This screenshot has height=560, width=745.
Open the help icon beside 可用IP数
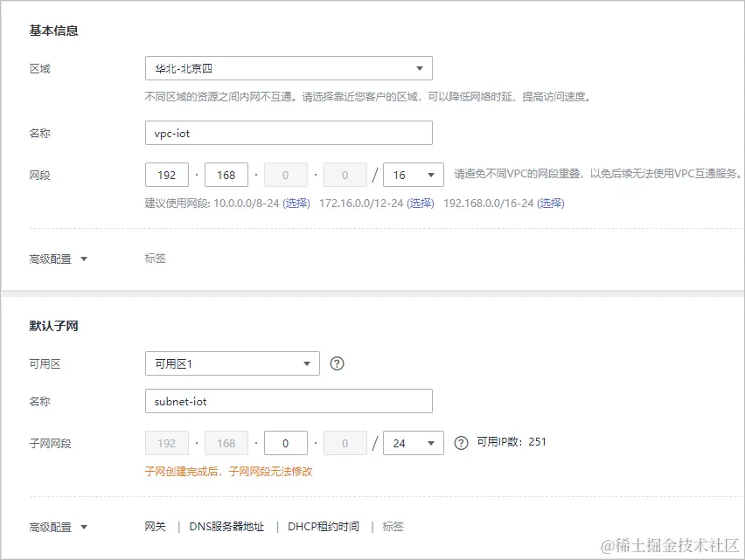pos(461,443)
